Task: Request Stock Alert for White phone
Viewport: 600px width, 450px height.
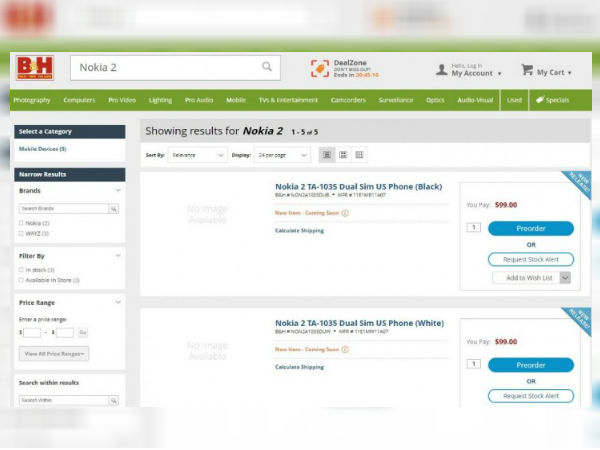Action: pos(531,396)
